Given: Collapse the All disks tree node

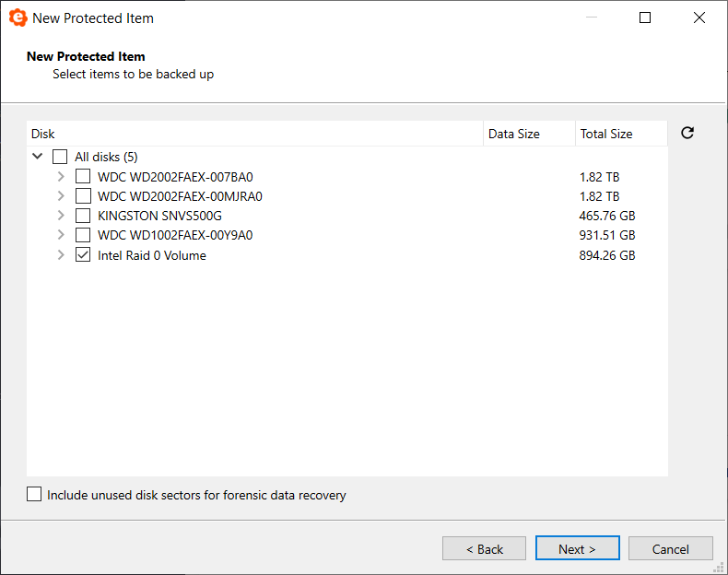Looking at the screenshot, I should [38, 157].
